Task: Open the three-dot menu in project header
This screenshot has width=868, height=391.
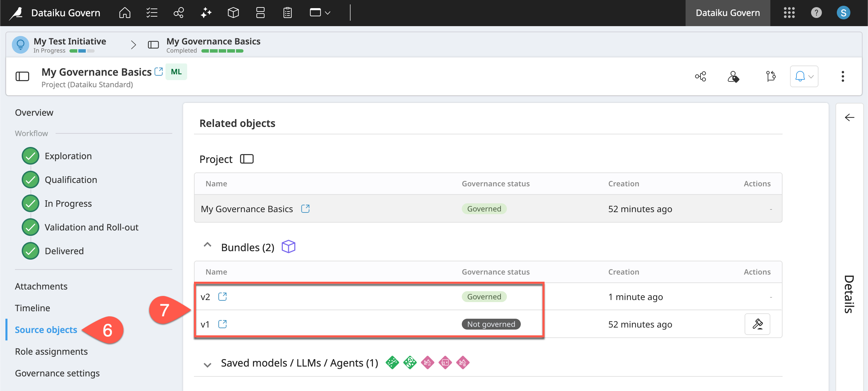Action: [843, 76]
